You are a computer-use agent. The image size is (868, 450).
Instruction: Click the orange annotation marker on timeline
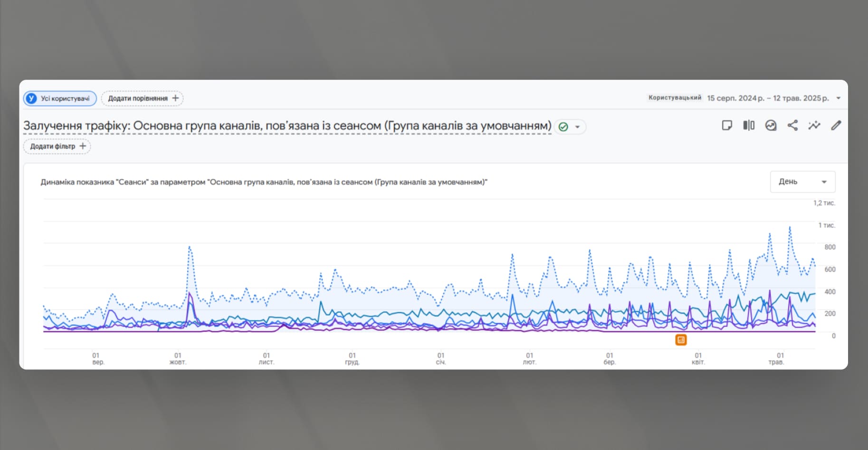(x=681, y=340)
